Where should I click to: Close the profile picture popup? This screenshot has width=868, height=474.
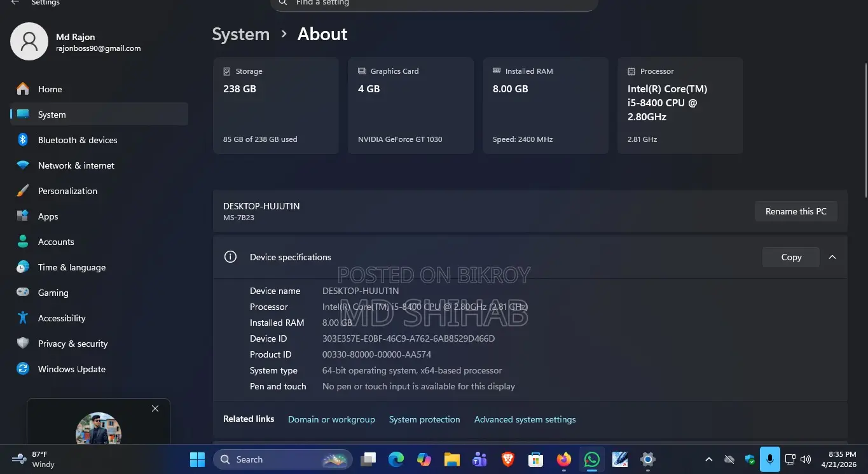[x=155, y=408]
